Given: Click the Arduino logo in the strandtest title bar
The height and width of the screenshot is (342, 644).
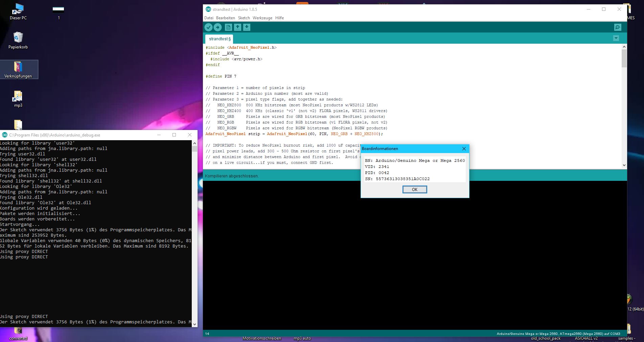Looking at the screenshot, I should (208, 9).
